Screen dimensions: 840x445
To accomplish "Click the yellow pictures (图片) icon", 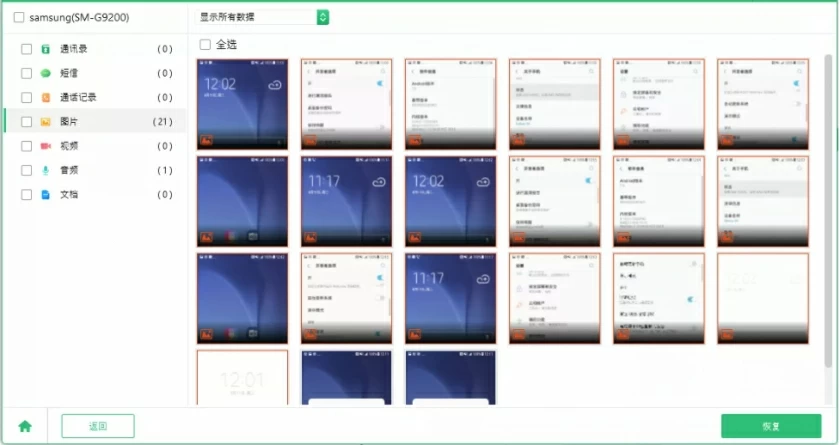I will [x=45, y=122].
